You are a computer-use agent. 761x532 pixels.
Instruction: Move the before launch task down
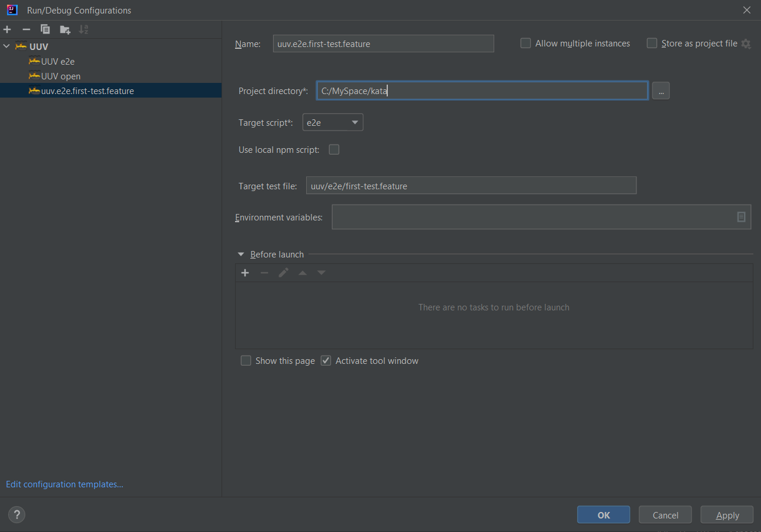coord(321,273)
